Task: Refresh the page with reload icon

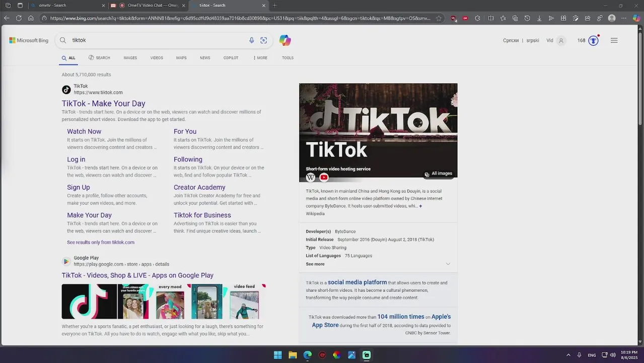Action: tap(19, 18)
